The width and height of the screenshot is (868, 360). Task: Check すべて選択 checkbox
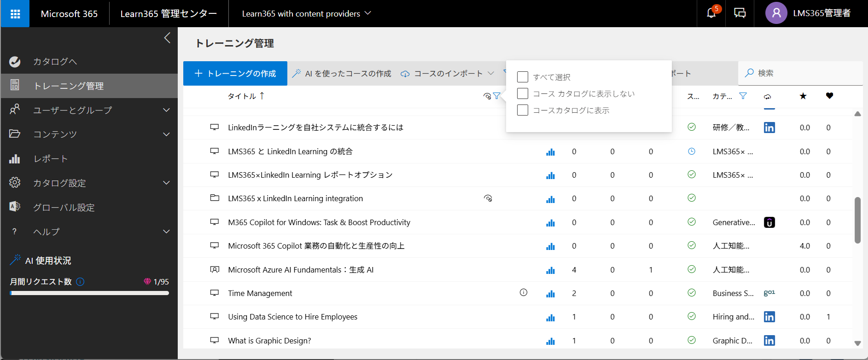click(523, 77)
